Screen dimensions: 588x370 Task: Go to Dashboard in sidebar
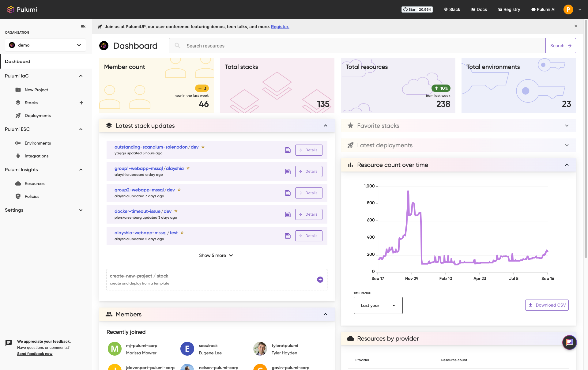tap(46, 61)
